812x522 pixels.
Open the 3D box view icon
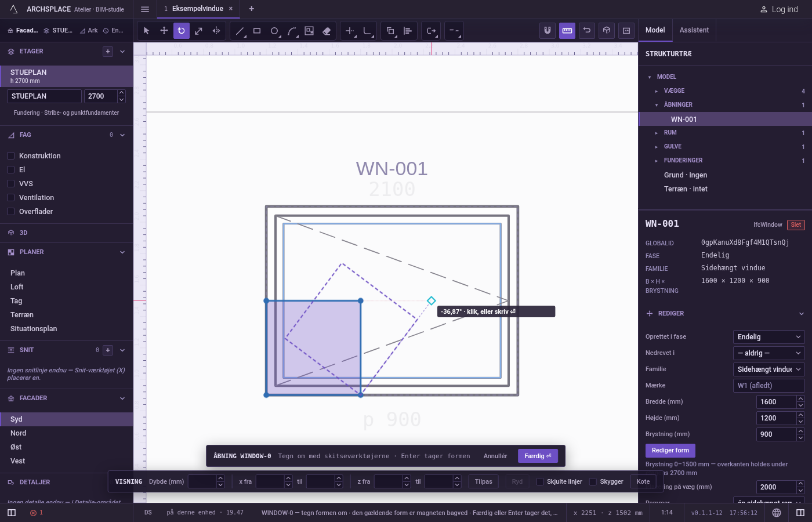(x=607, y=31)
